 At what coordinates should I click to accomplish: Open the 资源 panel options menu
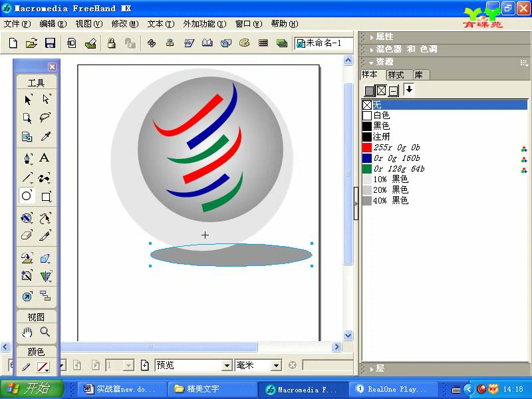click(524, 63)
